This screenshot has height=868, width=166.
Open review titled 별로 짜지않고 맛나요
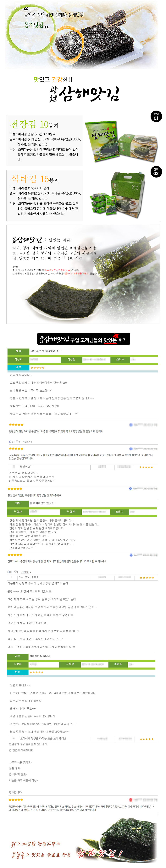[x=43, y=503]
